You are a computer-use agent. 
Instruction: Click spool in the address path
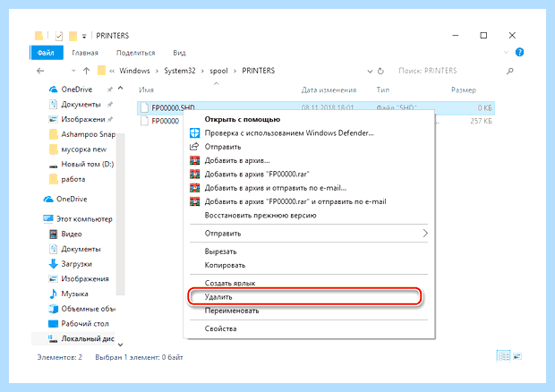click(218, 71)
